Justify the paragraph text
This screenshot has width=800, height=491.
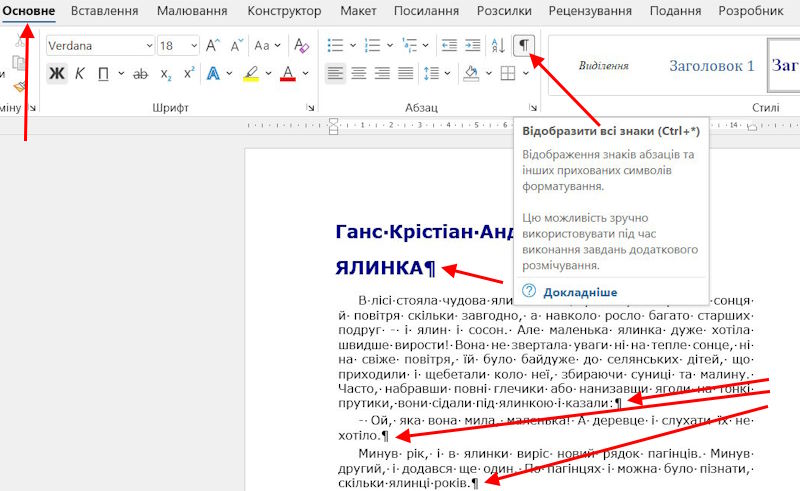coord(406,73)
